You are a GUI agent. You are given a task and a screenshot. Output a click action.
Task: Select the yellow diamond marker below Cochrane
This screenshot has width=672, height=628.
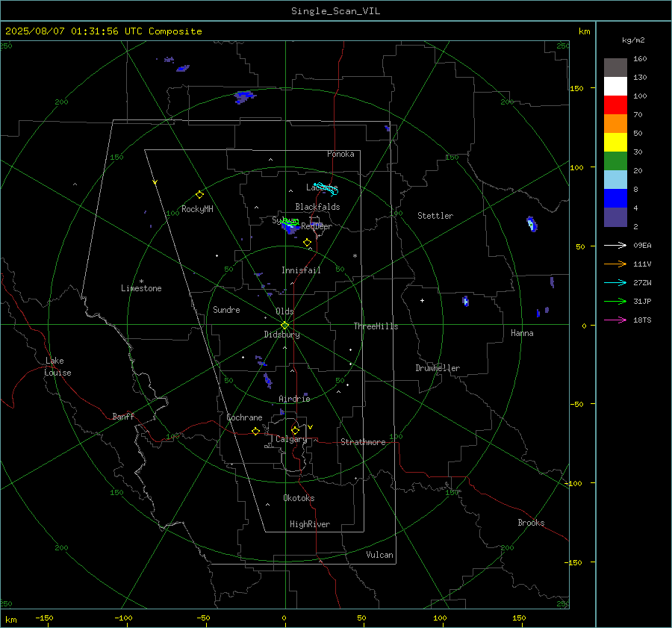(x=256, y=432)
